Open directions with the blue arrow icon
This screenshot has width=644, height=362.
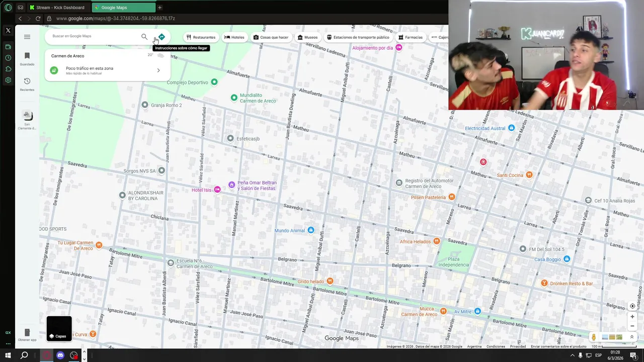(x=162, y=37)
